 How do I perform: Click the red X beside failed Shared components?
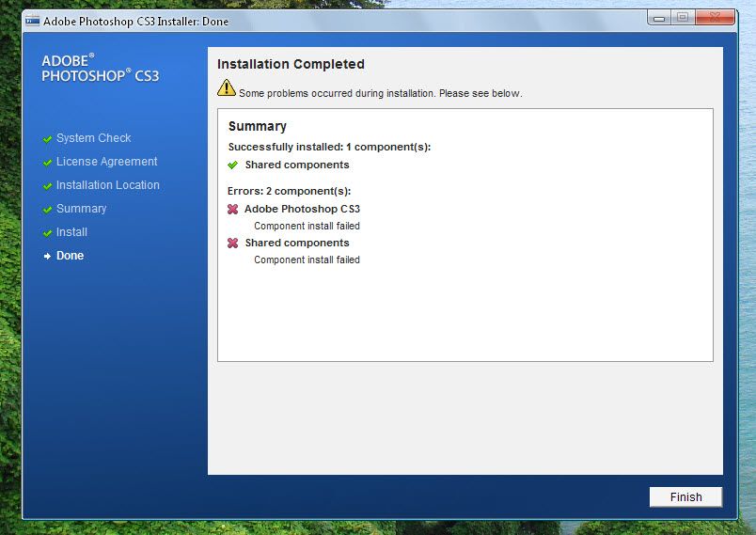point(233,243)
